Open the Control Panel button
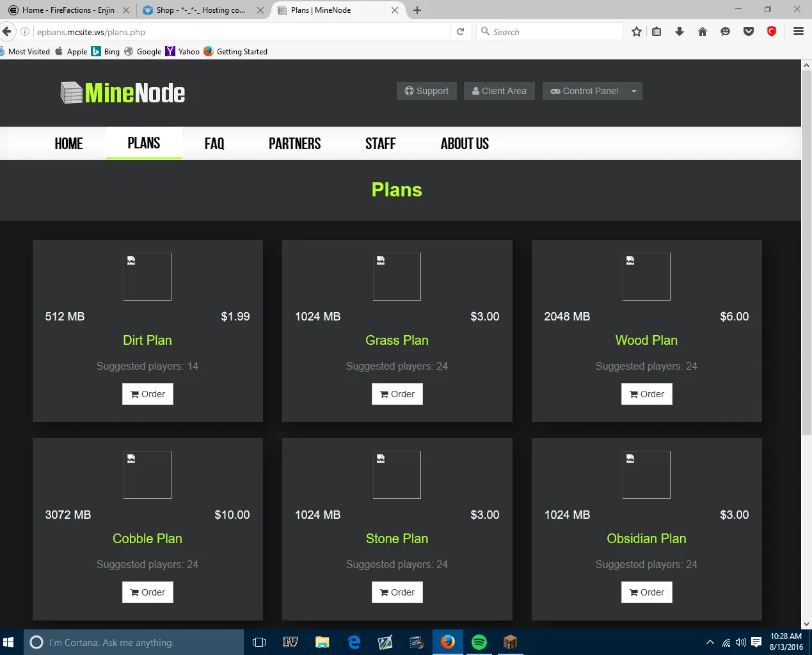Image resolution: width=812 pixels, height=655 pixels. (584, 91)
